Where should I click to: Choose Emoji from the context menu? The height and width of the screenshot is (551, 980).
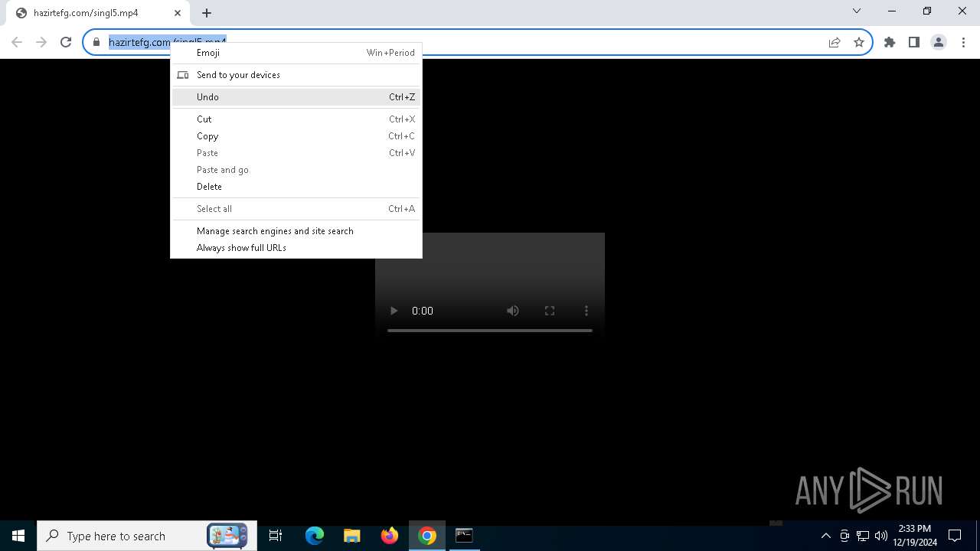pyautogui.click(x=296, y=53)
